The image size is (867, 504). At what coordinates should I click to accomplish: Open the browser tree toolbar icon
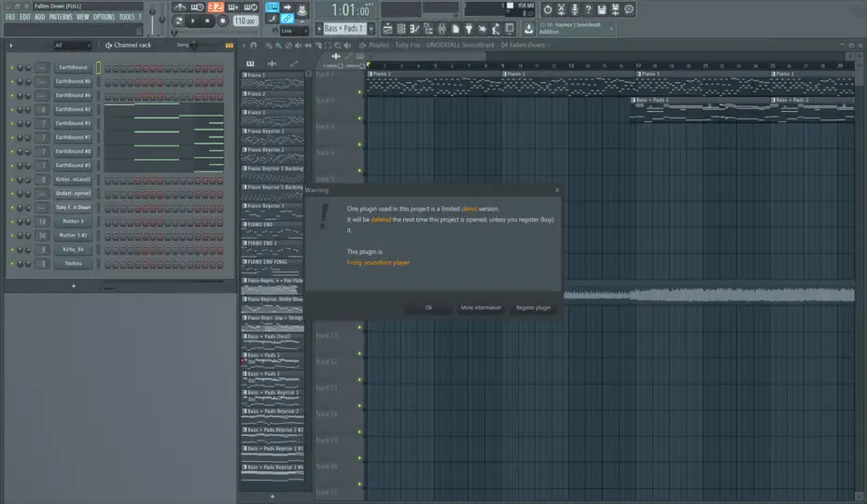coord(428,29)
